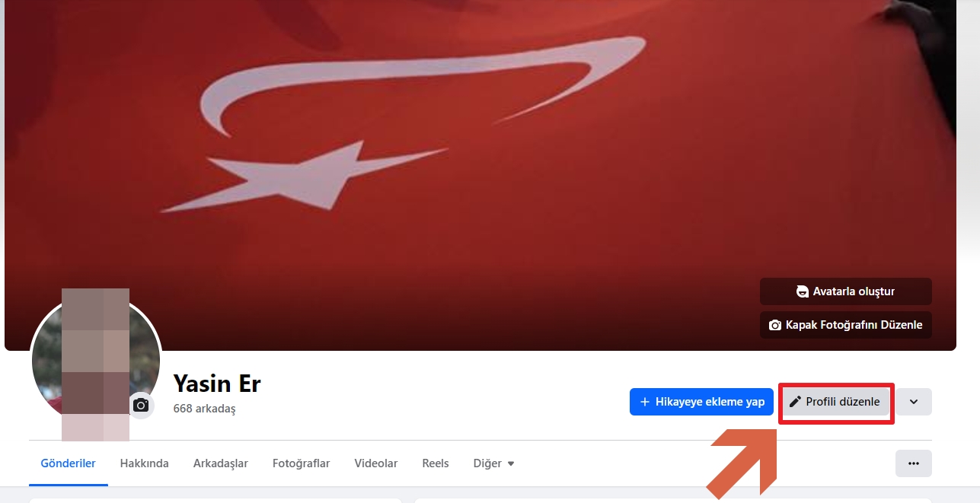The width and height of the screenshot is (980, 503).
Task: Open the three-dots options menu
Action: pos(914,463)
